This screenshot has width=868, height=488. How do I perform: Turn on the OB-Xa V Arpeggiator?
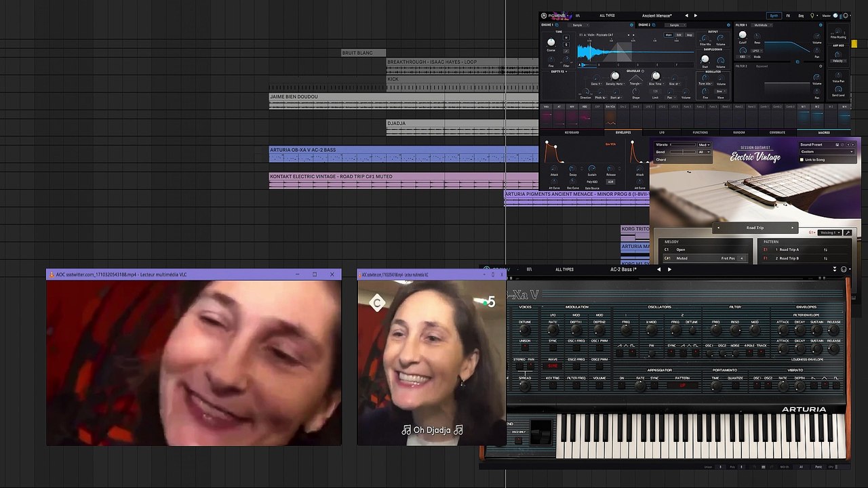[x=622, y=385]
